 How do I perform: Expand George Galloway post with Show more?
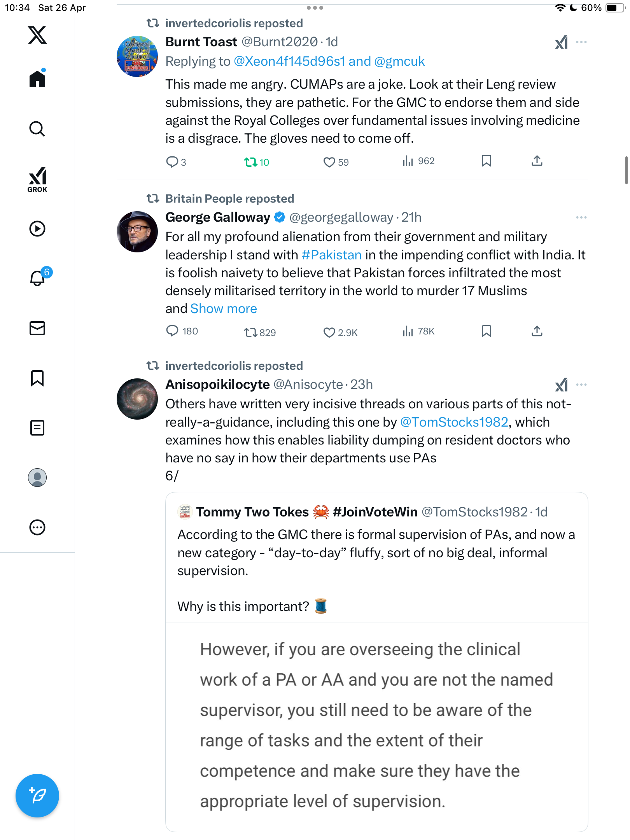(x=224, y=309)
